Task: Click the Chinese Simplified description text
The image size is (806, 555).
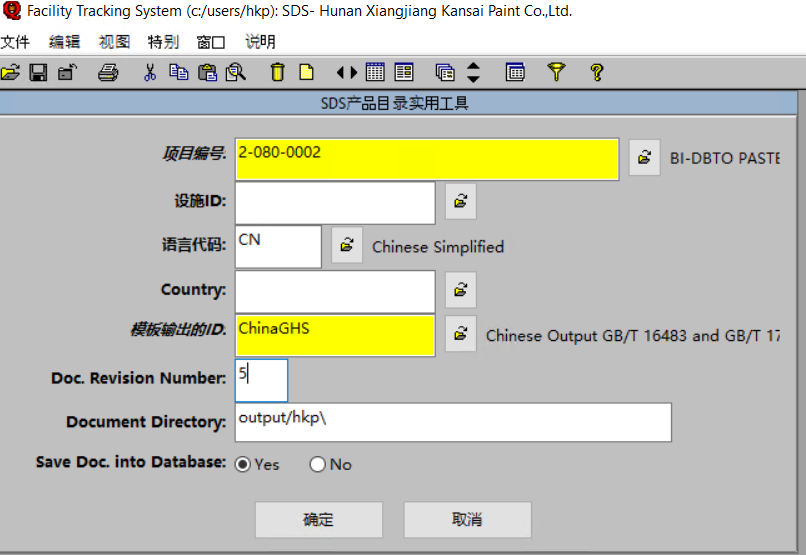Action: click(x=438, y=247)
